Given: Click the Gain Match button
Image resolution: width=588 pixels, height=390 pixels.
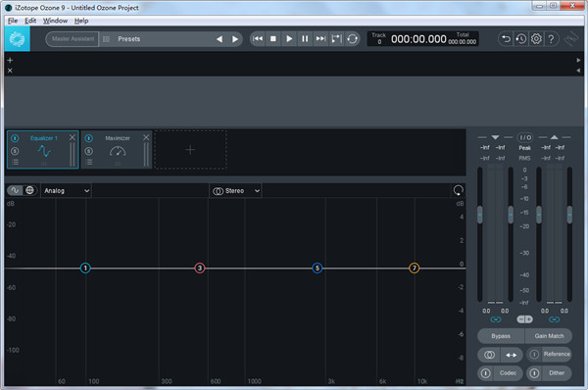Looking at the screenshot, I should click(x=549, y=336).
